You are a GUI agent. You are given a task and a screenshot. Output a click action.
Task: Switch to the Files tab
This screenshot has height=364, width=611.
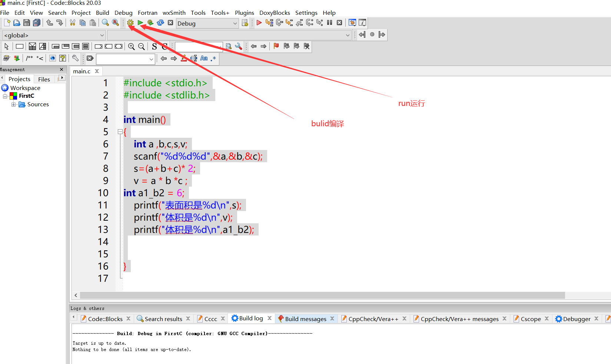[x=44, y=79]
